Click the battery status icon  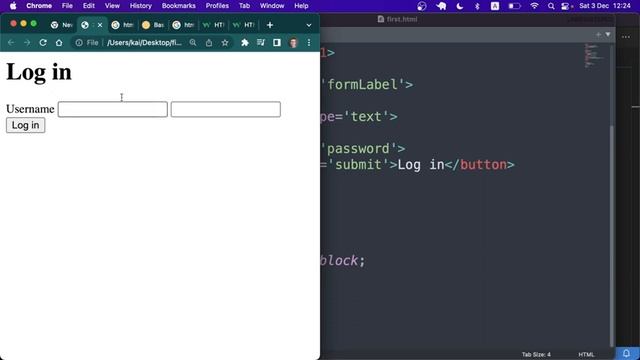(514, 6)
